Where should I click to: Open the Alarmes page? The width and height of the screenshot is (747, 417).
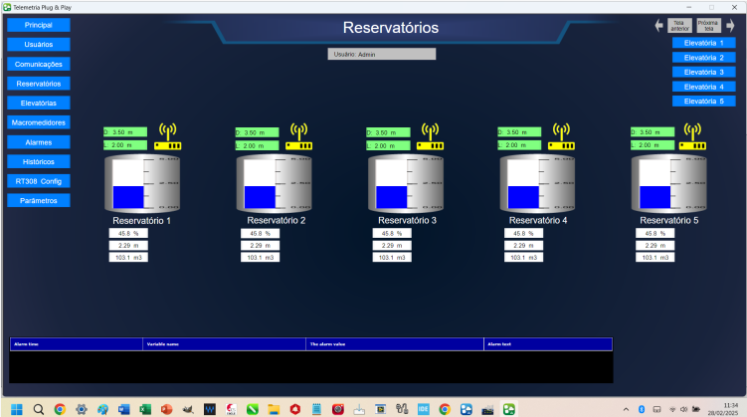(39, 142)
